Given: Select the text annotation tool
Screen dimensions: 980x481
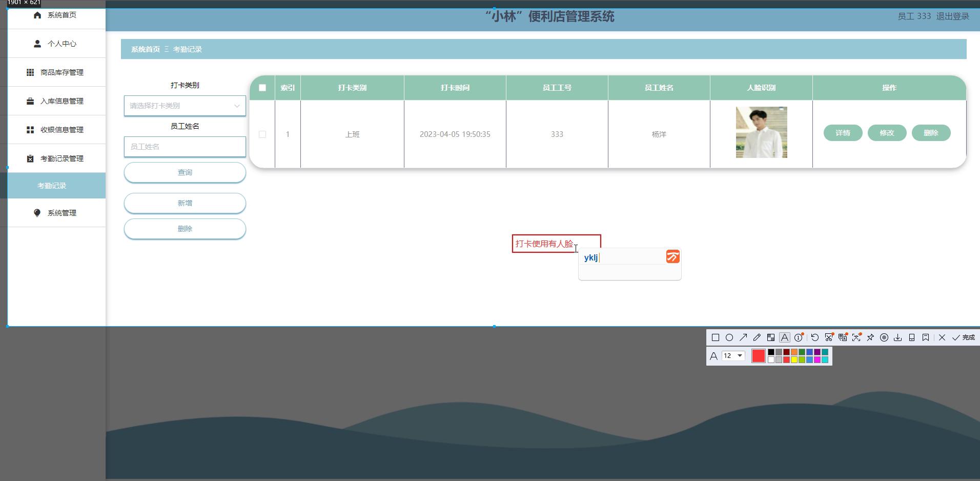Looking at the screenshot, I should click(785, 337).
